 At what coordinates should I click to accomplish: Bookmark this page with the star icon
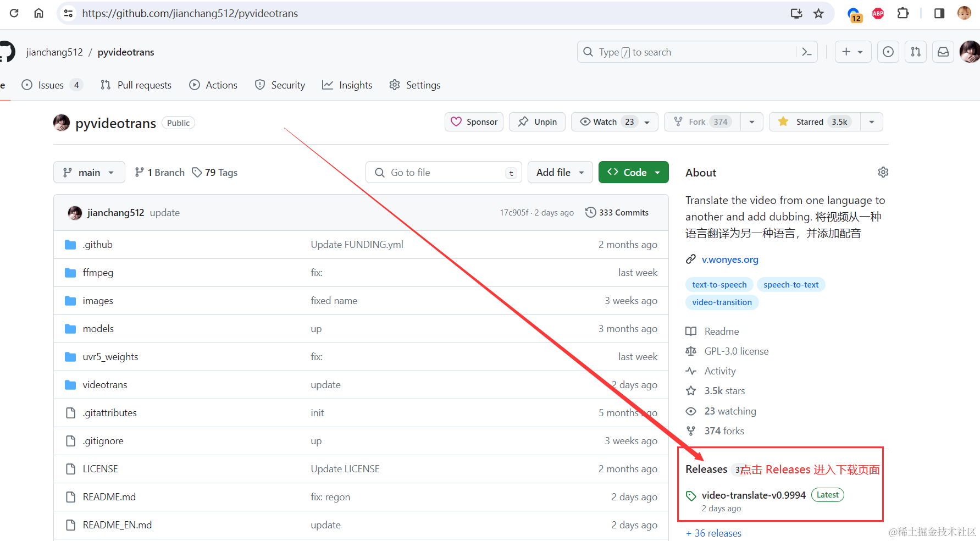818,13
